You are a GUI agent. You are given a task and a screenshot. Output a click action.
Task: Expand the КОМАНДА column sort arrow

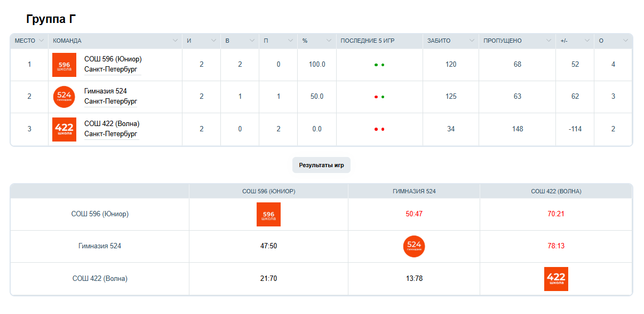(175, 41)
